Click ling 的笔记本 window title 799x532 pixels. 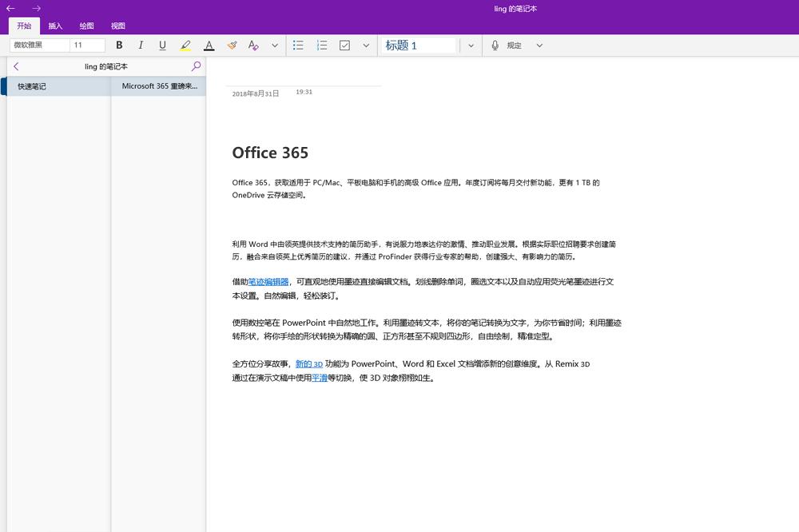click(x=515, y=9)
